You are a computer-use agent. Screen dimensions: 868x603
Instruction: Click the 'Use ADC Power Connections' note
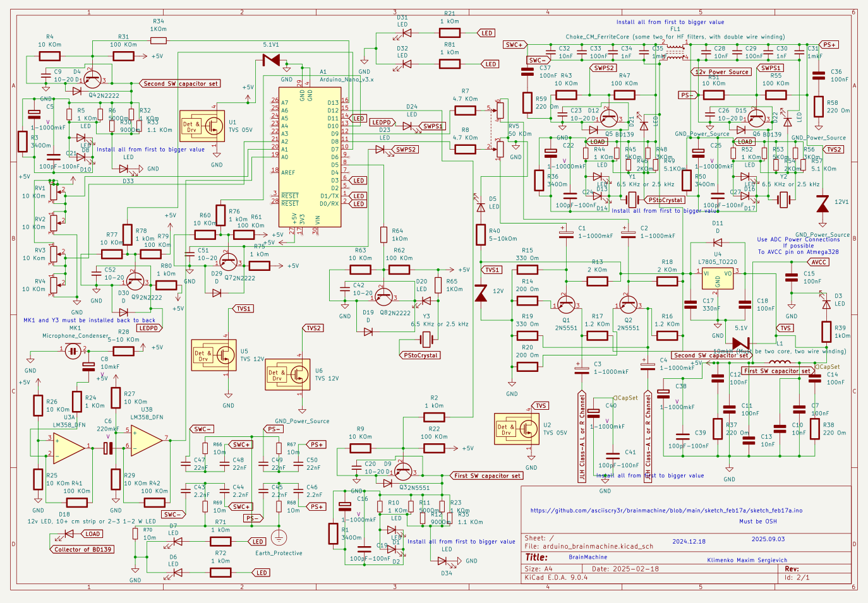tap(799, 239)
